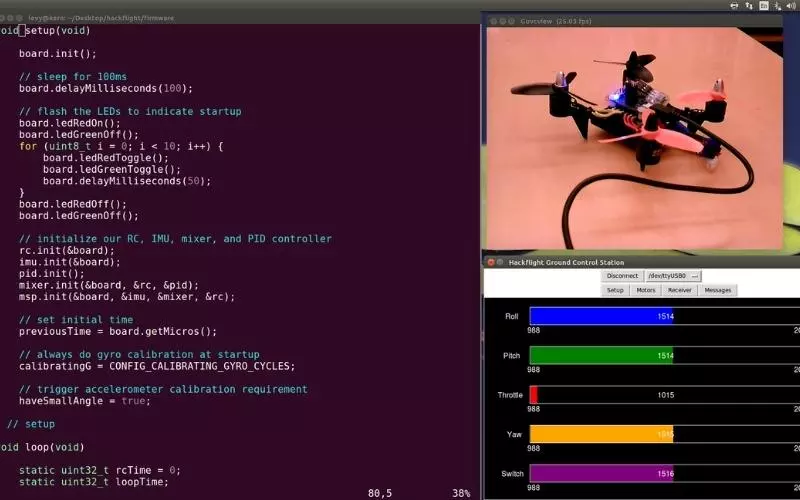This screenshot has width=800, height=500.
Task: Switch to the Receiver view
Action: (680, 290)
